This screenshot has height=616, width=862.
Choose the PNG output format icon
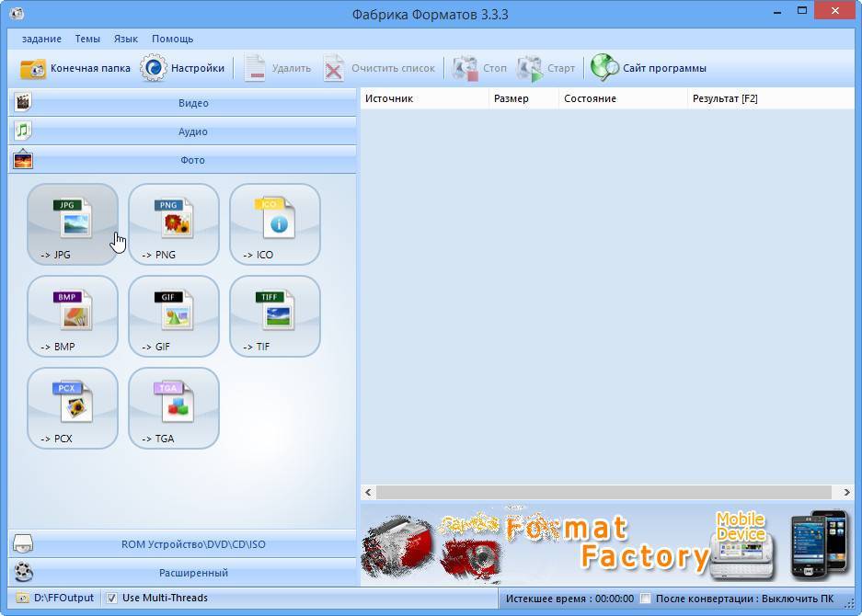click(174, 223)
